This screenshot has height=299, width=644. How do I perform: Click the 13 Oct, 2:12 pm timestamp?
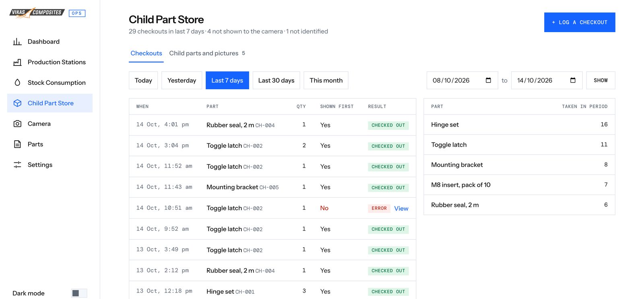[x=163, y=270]
